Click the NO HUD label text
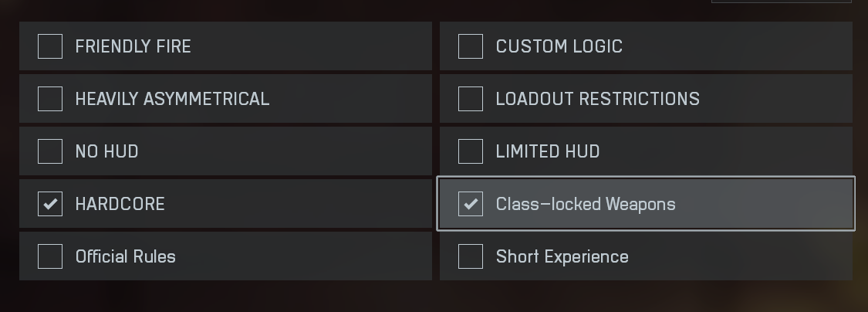Image resolution: width=868 pixels, height=312 pixels. tap(106, 151)
